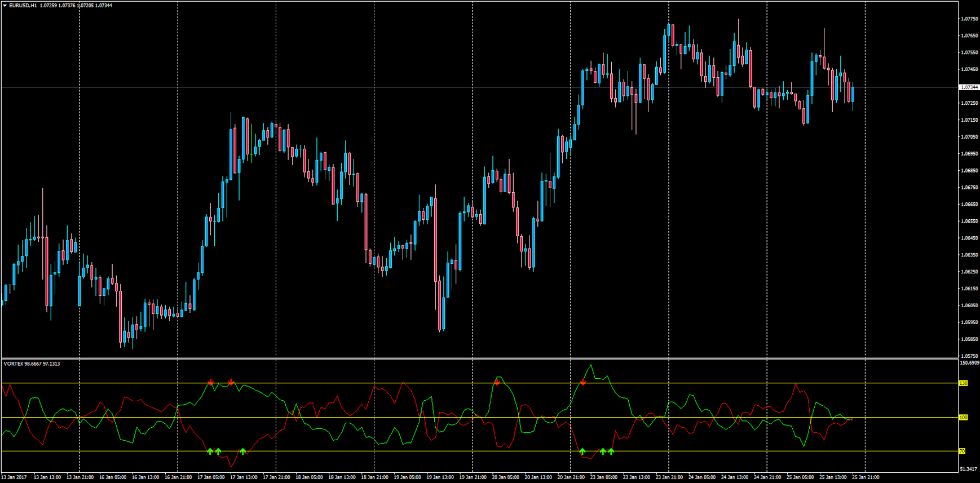Click the EURUSD,H1 symbol label

click(x=23, y=6)
